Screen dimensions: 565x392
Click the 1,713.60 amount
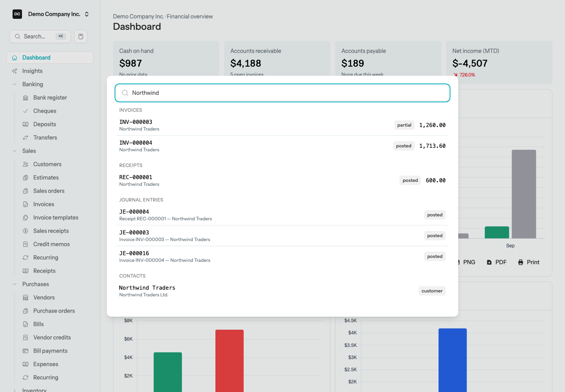[432, 146]
